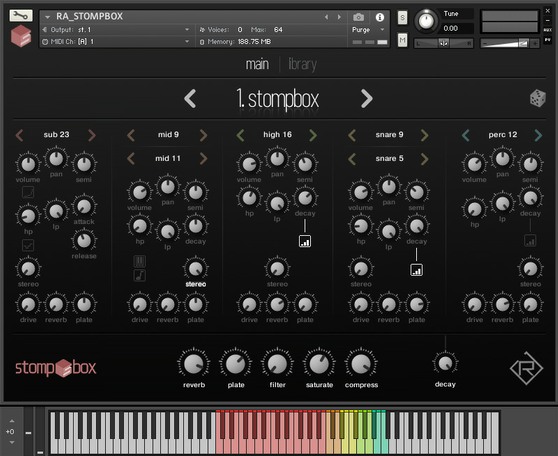
Task: Click the snare 9 sample label
Action: click(389, 135)
